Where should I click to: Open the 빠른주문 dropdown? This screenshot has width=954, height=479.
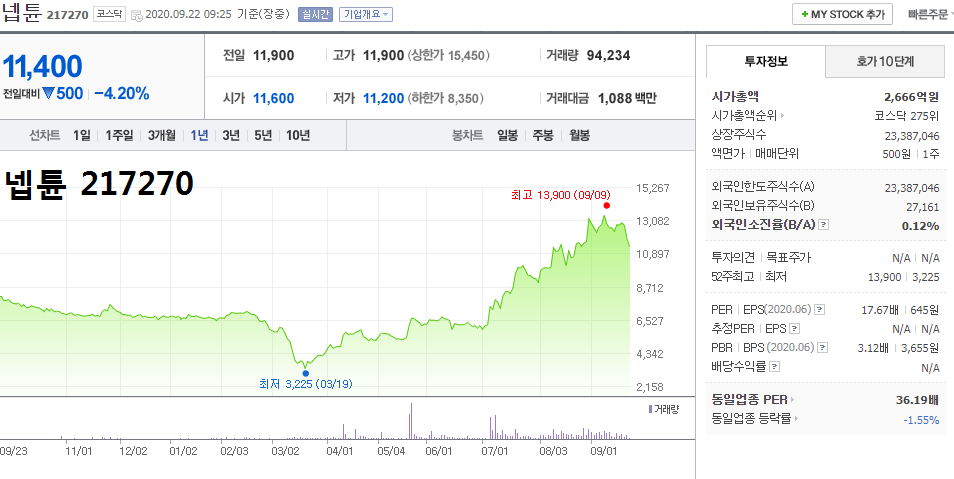pos(930,14)
